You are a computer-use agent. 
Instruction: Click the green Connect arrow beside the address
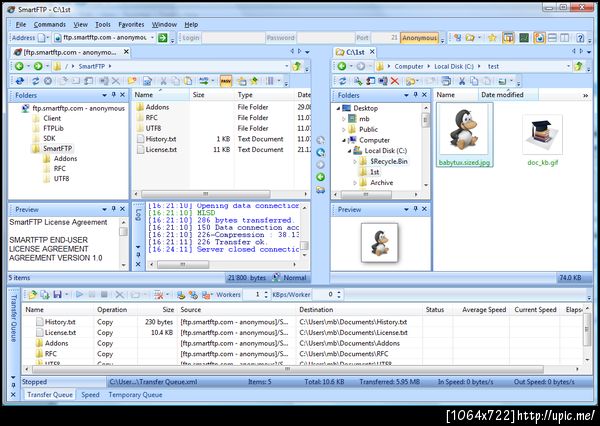pyautogui.click(x=163, y=38)
